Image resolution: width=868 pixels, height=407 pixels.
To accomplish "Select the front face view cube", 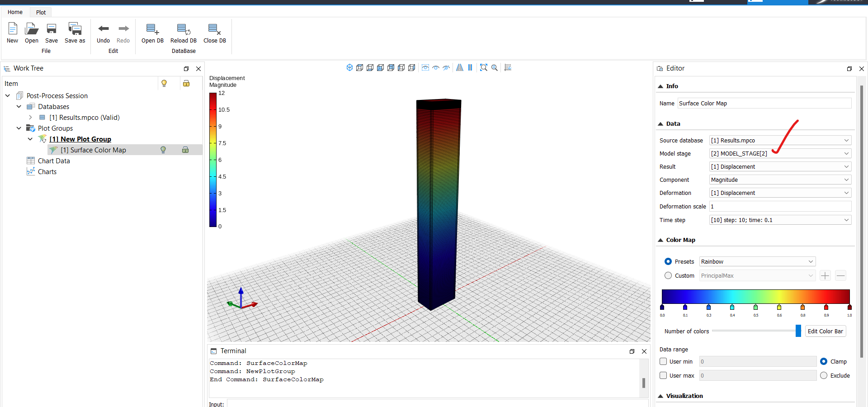I will point(381,67).
